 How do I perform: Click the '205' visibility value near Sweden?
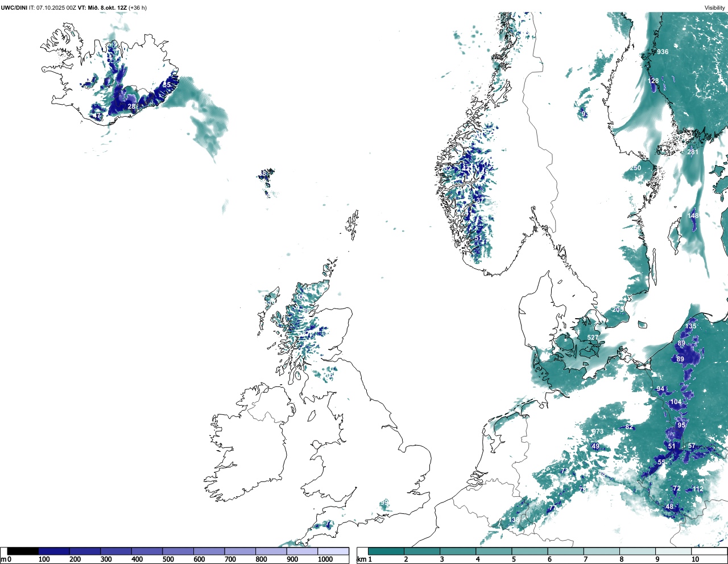617,310
